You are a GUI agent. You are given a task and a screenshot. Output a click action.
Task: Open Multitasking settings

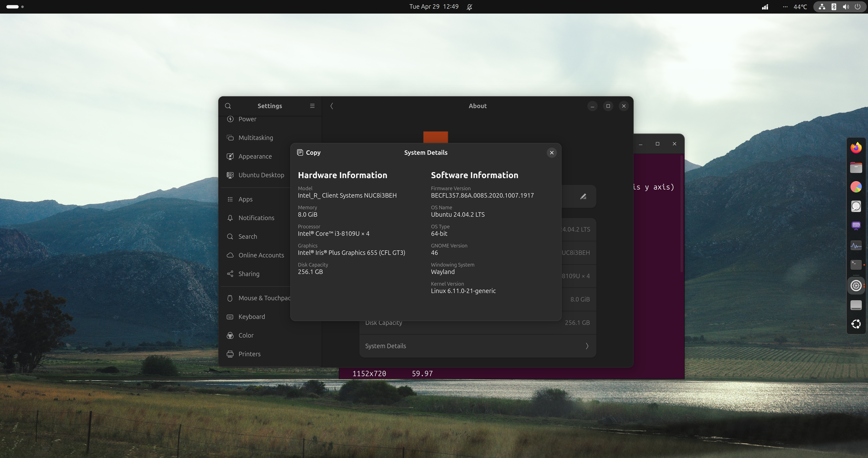tap(255, 138)
